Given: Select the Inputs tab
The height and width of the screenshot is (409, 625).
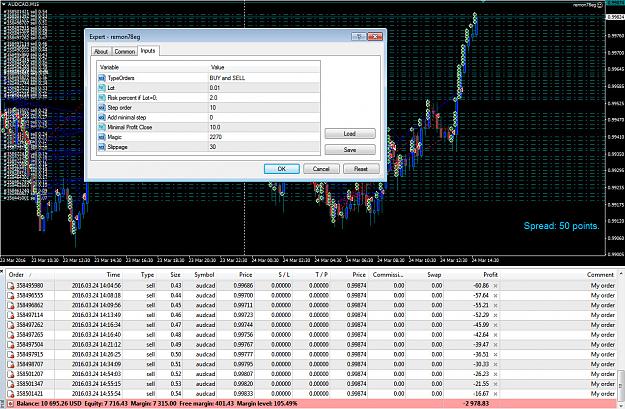Looking at the screenshot, I should click(148, 51).
